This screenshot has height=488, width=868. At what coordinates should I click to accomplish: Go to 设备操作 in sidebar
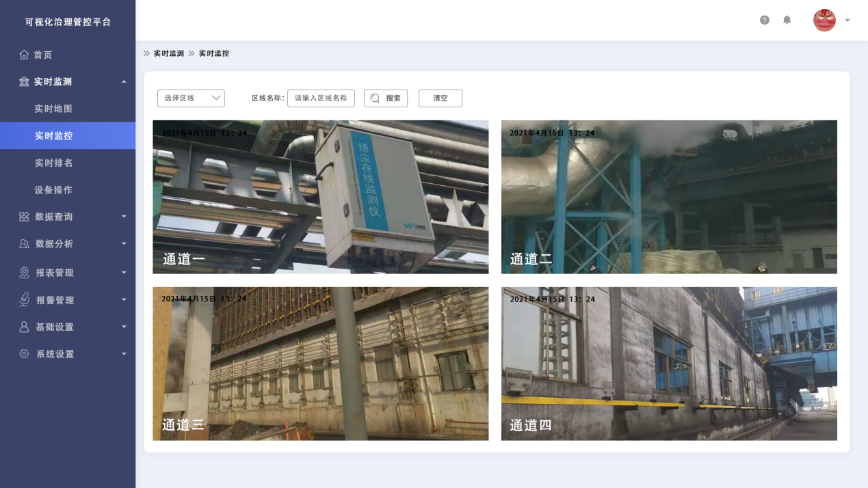pyautogui.click(x=53, y=190)
